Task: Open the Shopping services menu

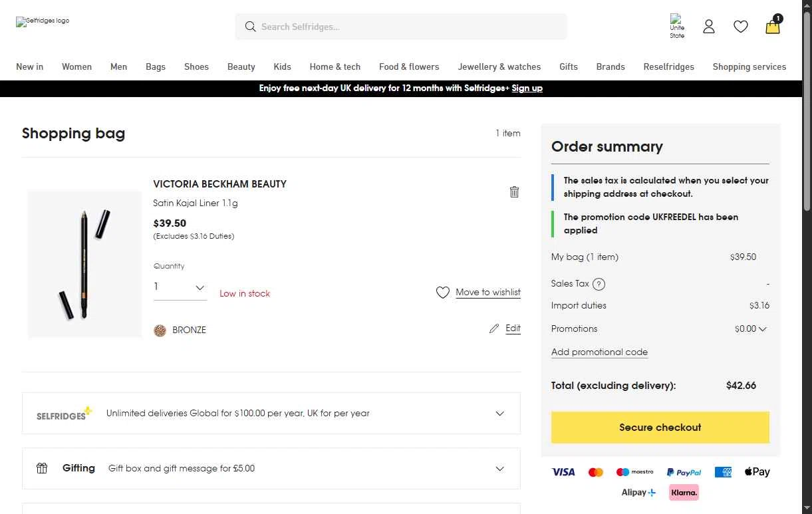Action: pyautogui.click(x=749, y=66)
